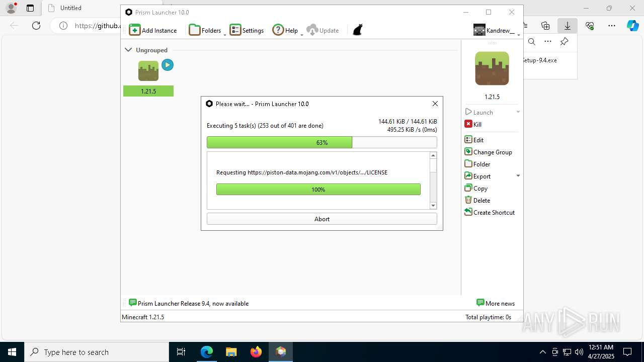Open downloads panel more options

548,42
